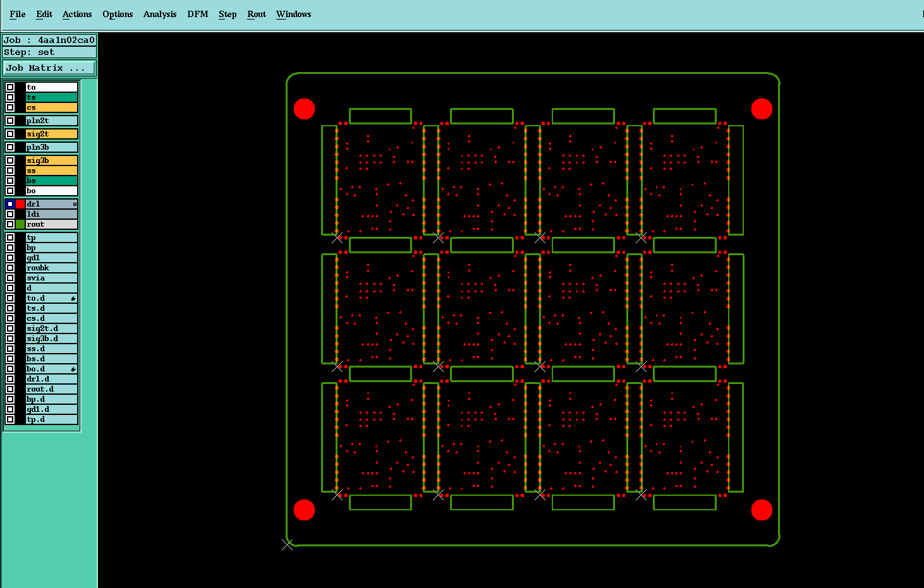Open the Step menu
This screenshot has height=588, width=924.
pos(228,14)
